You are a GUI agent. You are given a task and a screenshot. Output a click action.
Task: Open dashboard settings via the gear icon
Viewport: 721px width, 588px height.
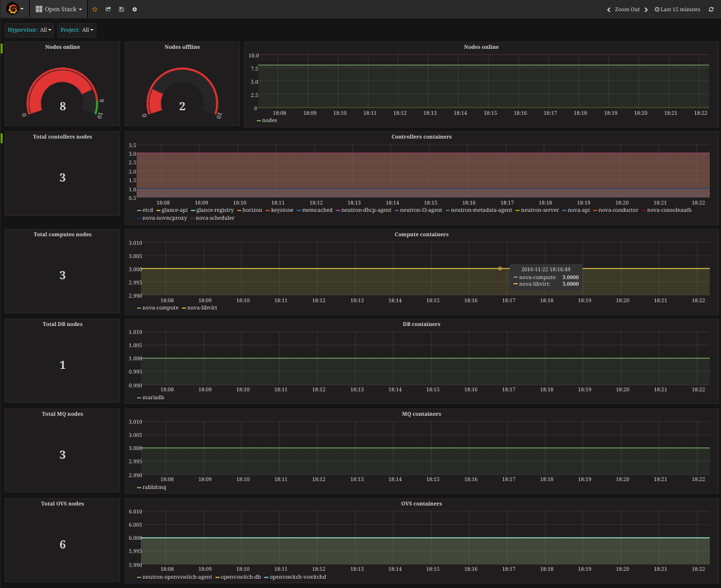(135, 9)
